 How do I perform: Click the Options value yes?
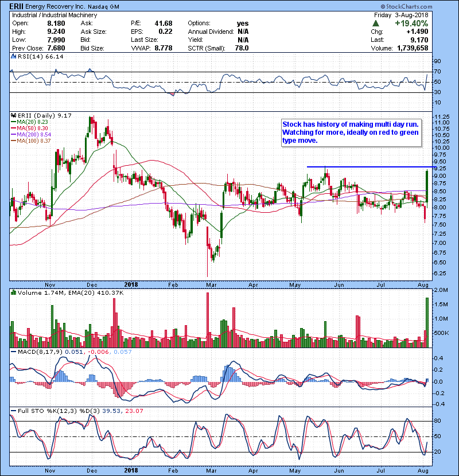[243, 24]
